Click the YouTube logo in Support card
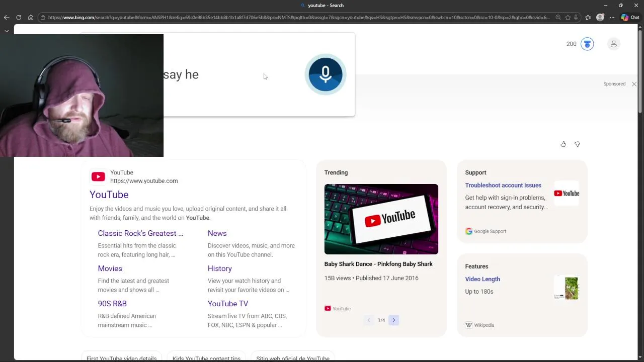Viewport: 644px width, 362px height. [x=567, y=194]
